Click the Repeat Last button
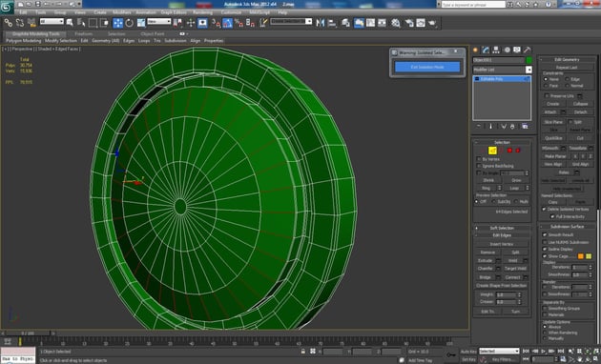This screenshot has height=364, width=601. point(567,67)
